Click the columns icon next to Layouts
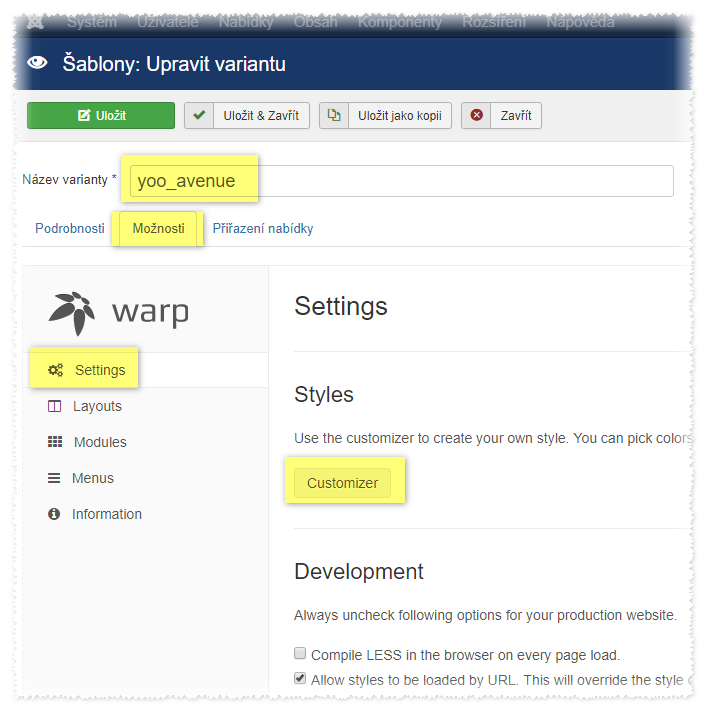Screen dimensions: 706x711 point(54,406)
